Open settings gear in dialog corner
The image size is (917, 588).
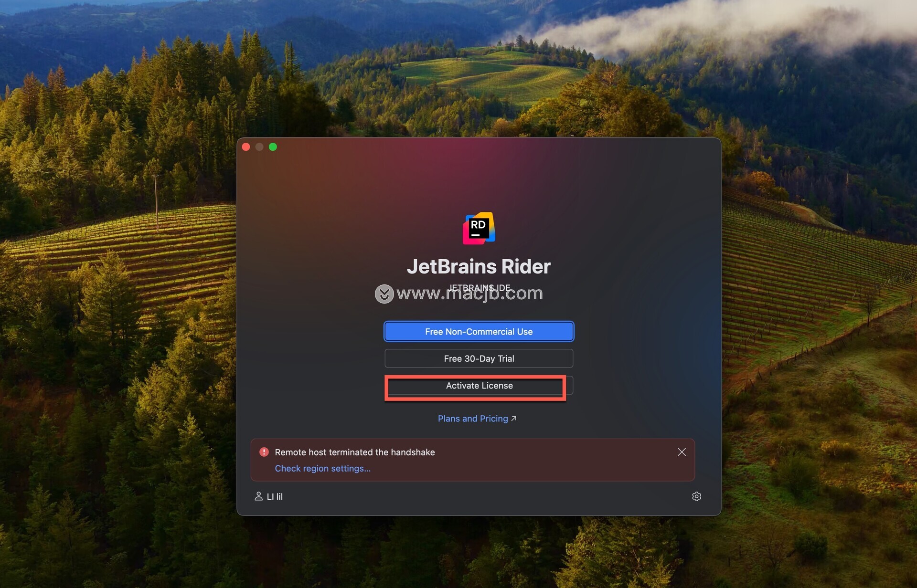[x=696, y=496]
